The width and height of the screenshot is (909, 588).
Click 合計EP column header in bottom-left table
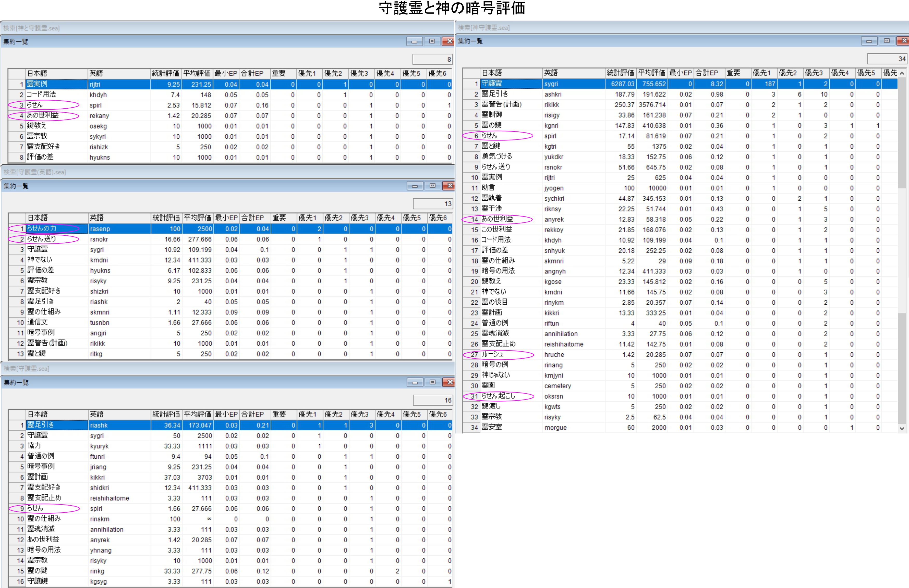click(255, 414)
